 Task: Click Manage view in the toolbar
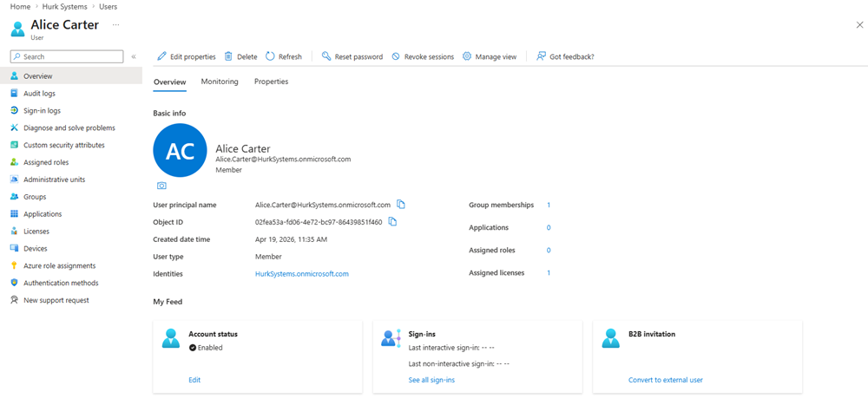coord(490,56)
